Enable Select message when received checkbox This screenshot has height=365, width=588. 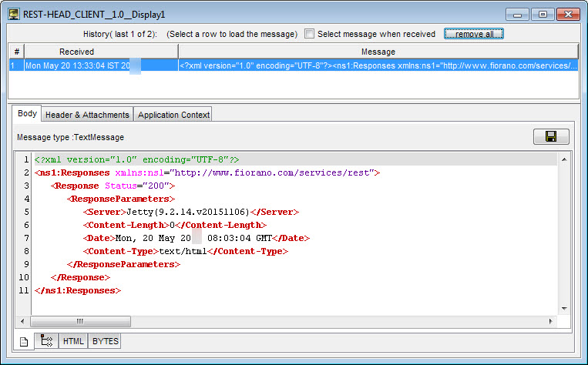310,34
